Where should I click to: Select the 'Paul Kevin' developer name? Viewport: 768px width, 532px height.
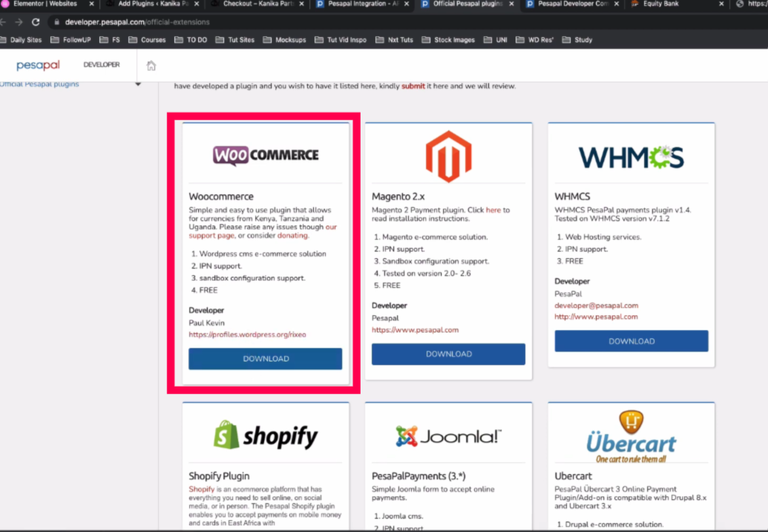click(207, 324)
